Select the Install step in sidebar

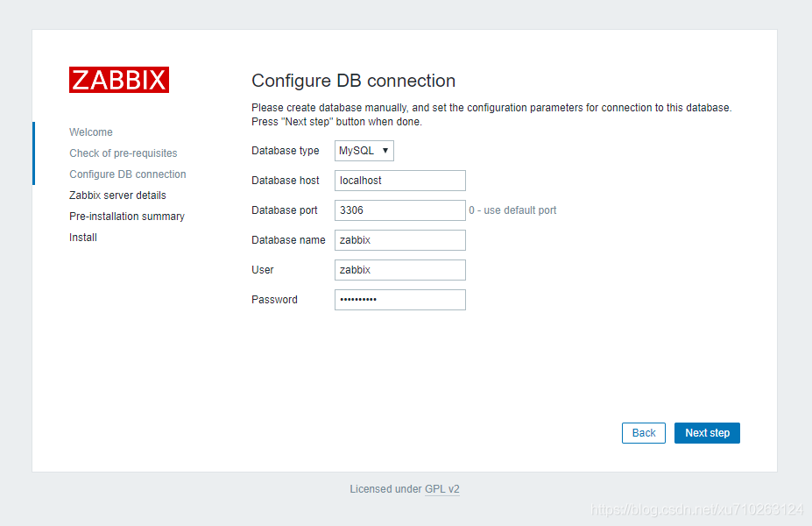(x=83, y=238)
